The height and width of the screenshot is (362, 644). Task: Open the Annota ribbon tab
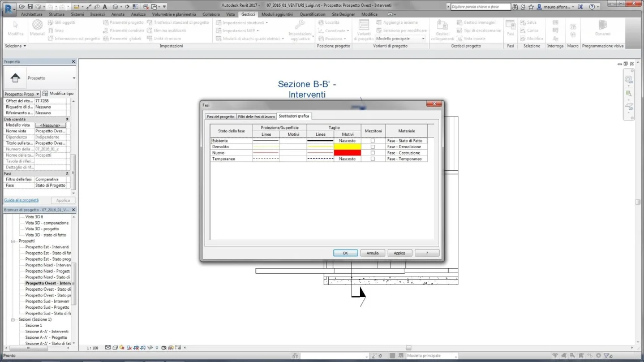coord(118,14)
